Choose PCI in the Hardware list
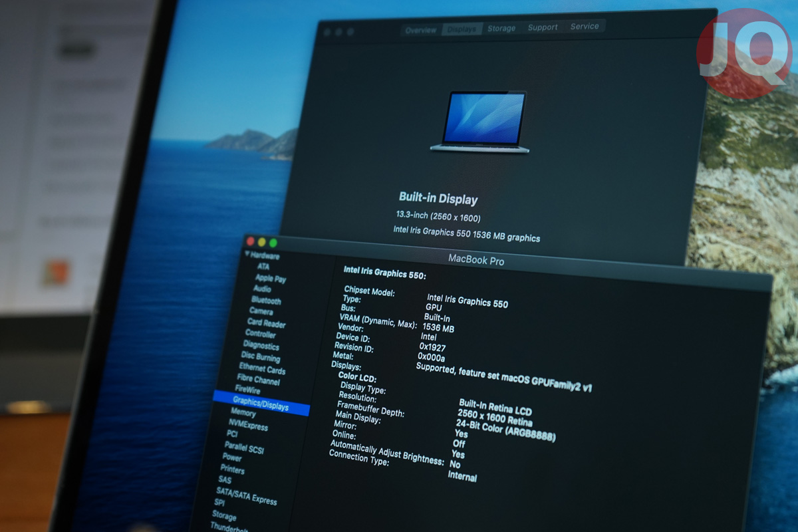This screenshot has width=798, height=532. pos(232,434)
